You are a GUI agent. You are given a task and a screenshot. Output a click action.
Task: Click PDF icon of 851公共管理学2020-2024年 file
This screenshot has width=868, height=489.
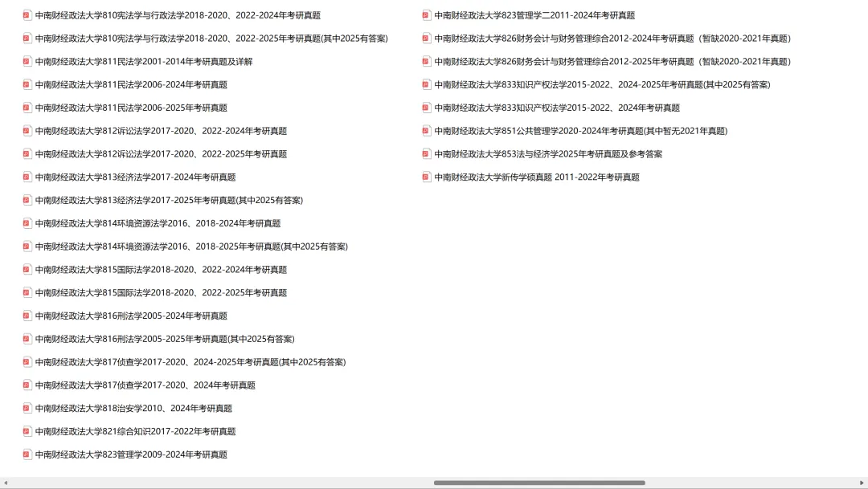click(x=426, y=131)
